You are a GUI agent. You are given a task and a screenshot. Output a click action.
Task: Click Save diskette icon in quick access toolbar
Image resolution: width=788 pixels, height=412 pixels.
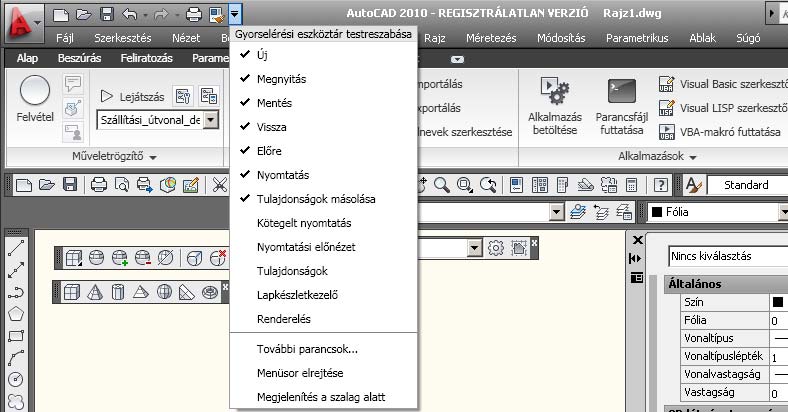(107, 14)
